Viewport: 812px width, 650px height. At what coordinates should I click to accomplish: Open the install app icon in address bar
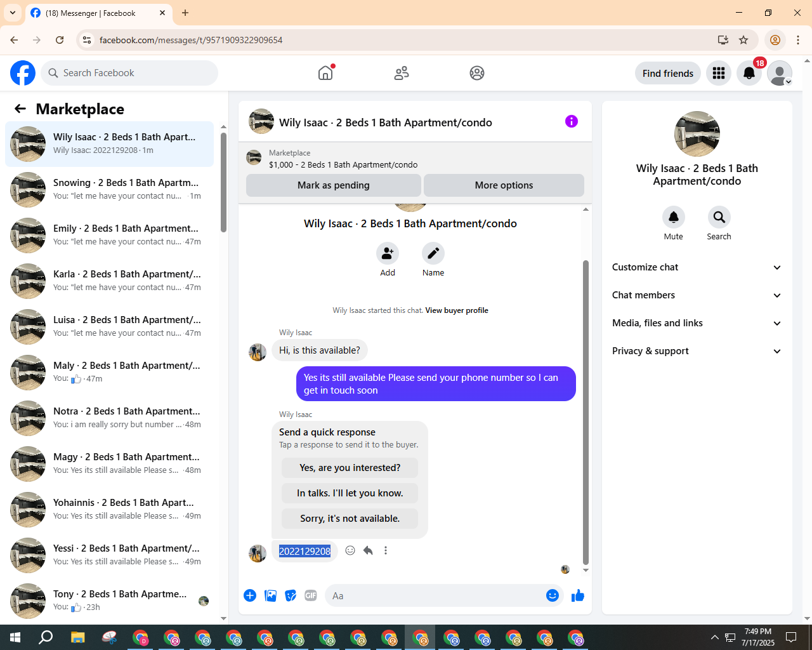point(723,40)
